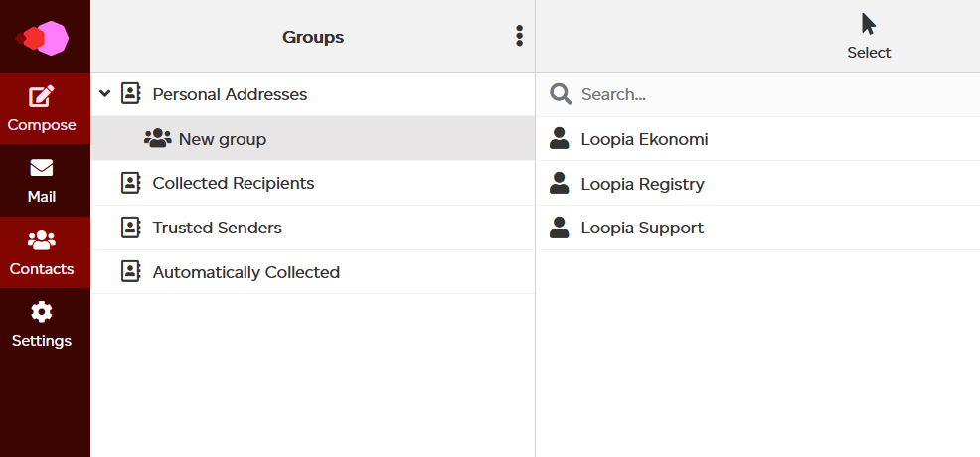Open the Loopia Registry contact
This screenshot has width=980, height=457.
(x=757, y=183)
